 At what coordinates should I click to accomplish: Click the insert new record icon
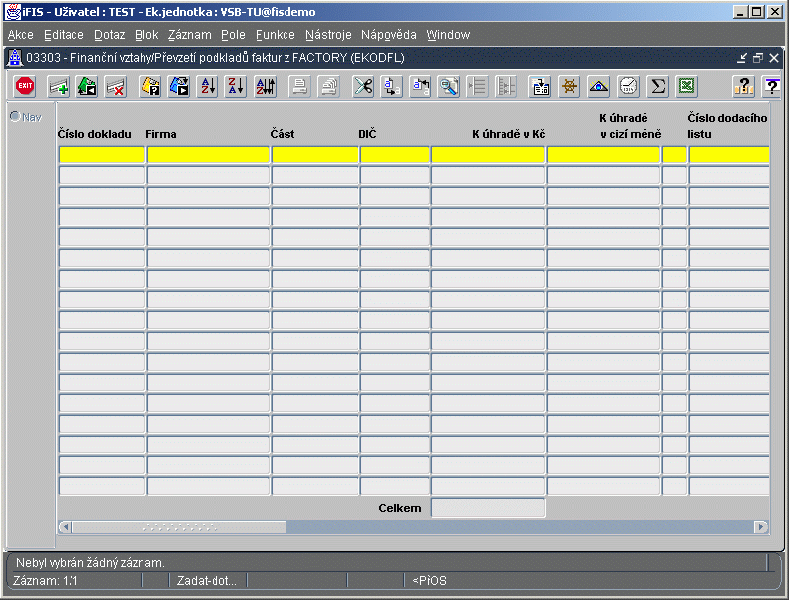[58, 87]
